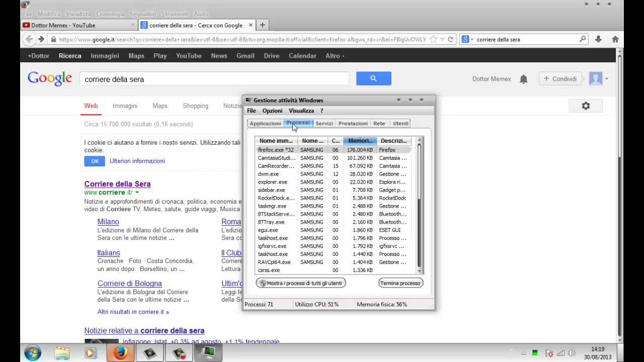This screenshot has height=362, width=644.
Task: Show hidden tray icons arrow
Action: 524,353
